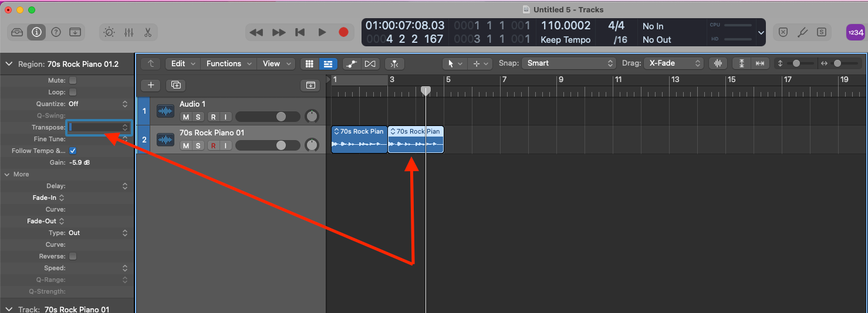Adjust the horizontal zoom slider
Screen dimensions: 868x313
pos(837,63)
